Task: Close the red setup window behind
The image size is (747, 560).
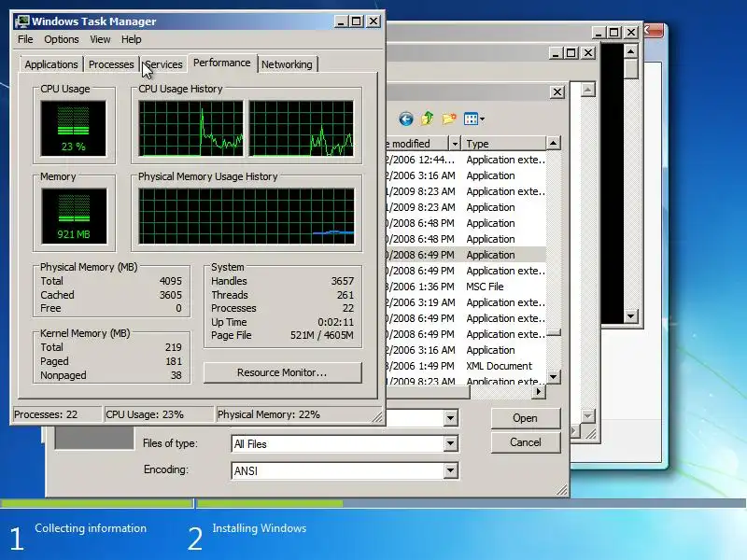Action: click(654, 31)
